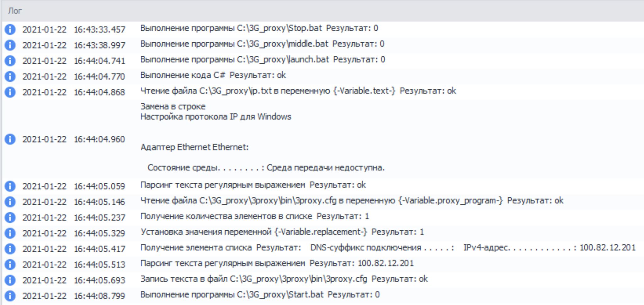The height and width of the screenshot is (305, 644).
Task: Click info icon for Stop.bat log entry
Action: pos(10,29)
